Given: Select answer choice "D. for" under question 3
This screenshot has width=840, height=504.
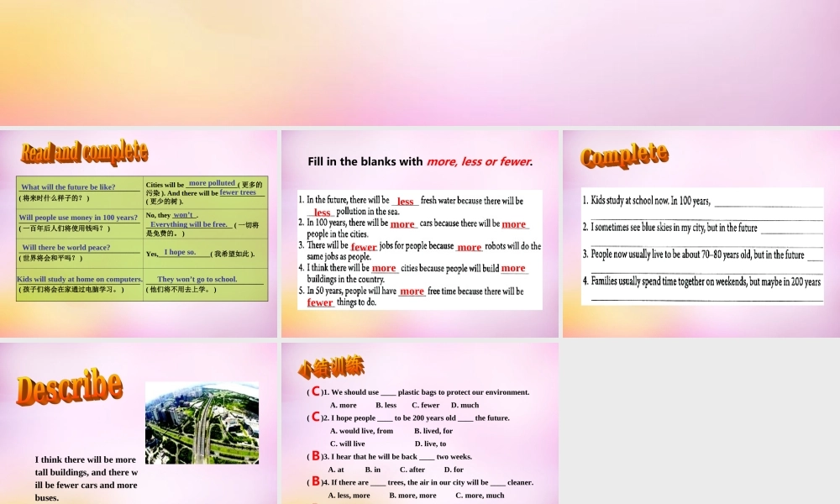Looking at the screenshot, I should click(453, 470).
